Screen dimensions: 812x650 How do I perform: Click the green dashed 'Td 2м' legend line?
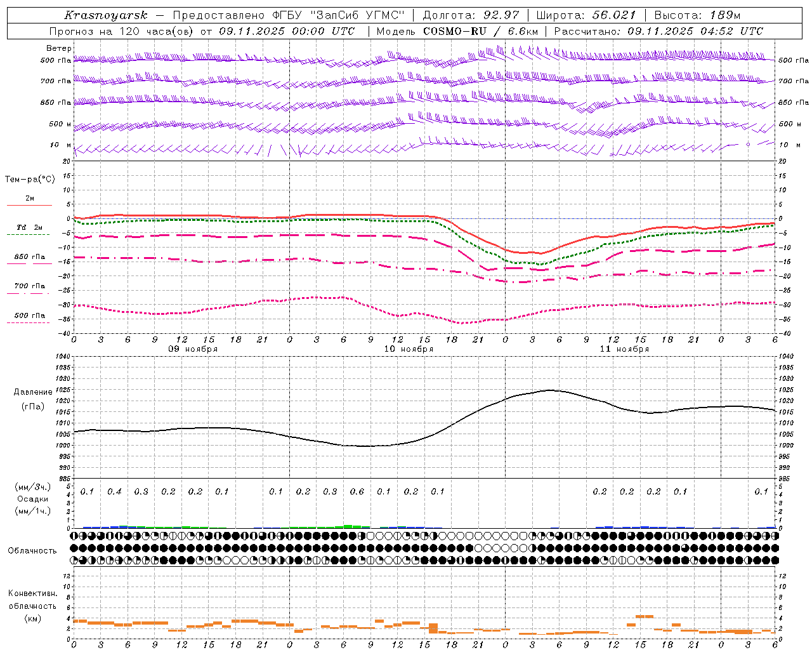tap(28, 234)
